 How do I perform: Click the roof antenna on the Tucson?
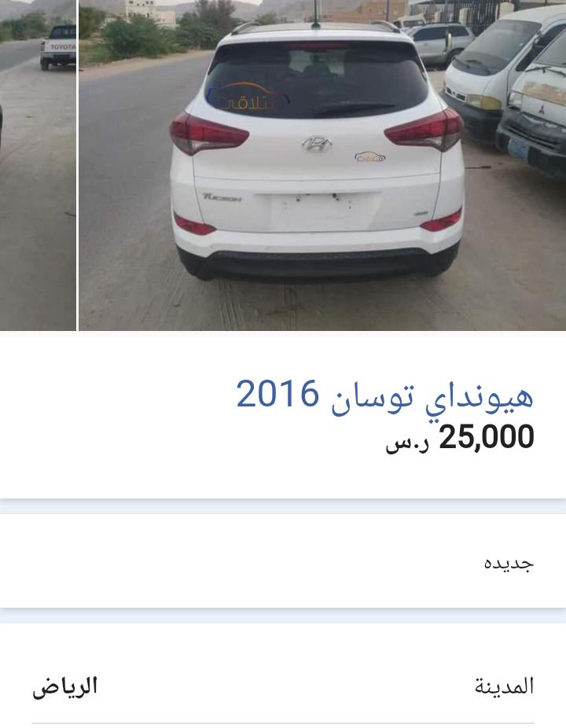click(316, 13)
